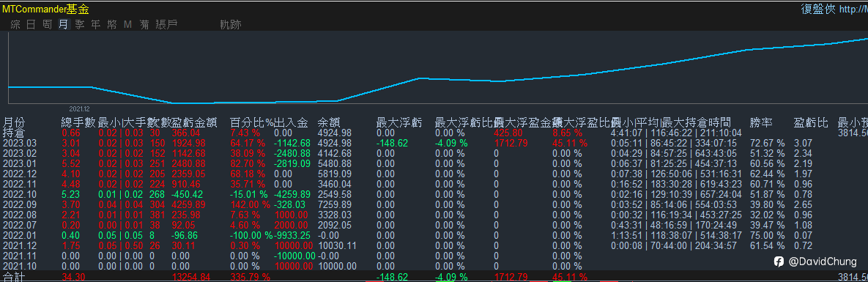Image resolution: width=868 pixels, height=282 pixels.
Task: Open the M tab
Action: tap(128, 24)
